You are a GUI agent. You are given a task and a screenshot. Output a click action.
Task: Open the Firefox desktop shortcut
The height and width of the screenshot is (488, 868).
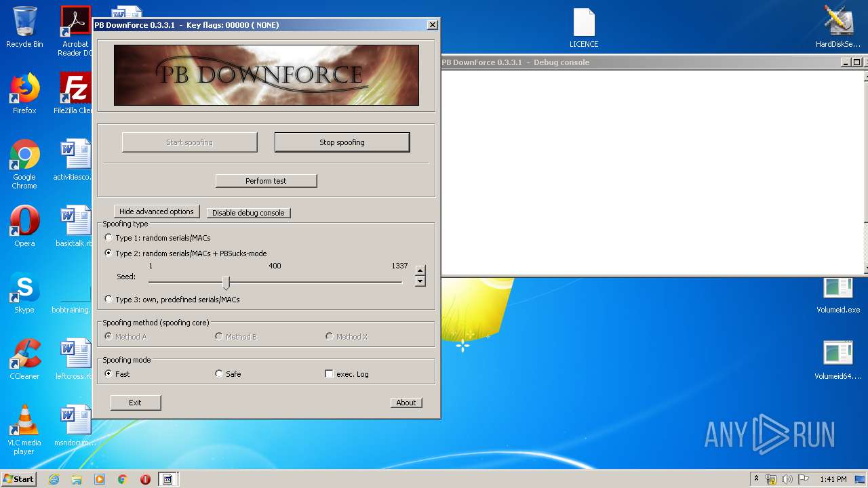coord(24,94)
